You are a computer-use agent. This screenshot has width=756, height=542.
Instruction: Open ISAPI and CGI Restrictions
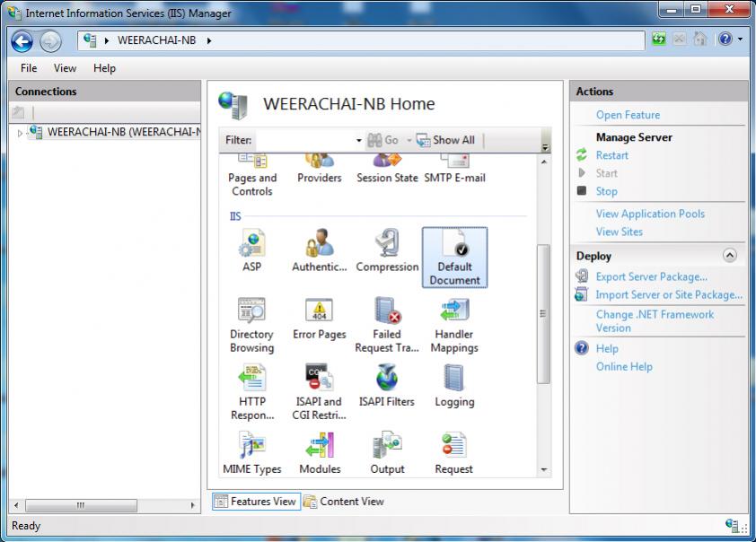(319, 393)
